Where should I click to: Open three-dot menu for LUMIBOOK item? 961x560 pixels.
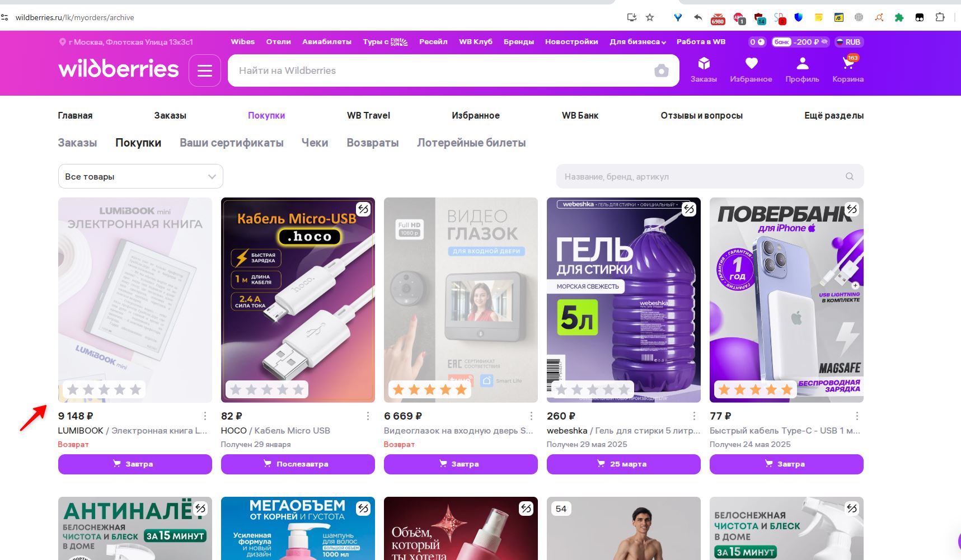tap(205, 416)
